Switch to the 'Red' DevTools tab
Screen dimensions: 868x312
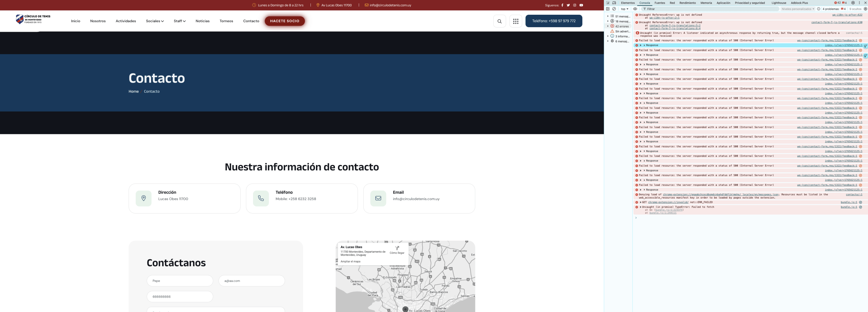(x=672, y=3)
